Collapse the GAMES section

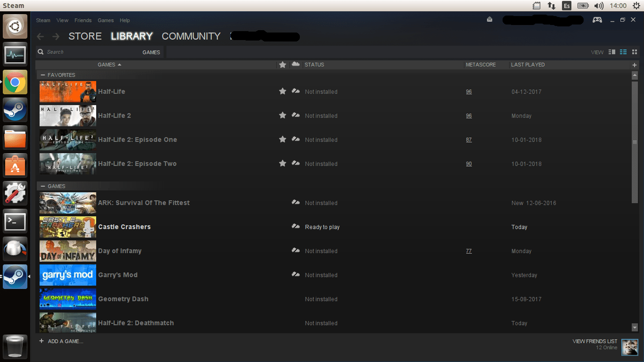click(x=43, y=186)
